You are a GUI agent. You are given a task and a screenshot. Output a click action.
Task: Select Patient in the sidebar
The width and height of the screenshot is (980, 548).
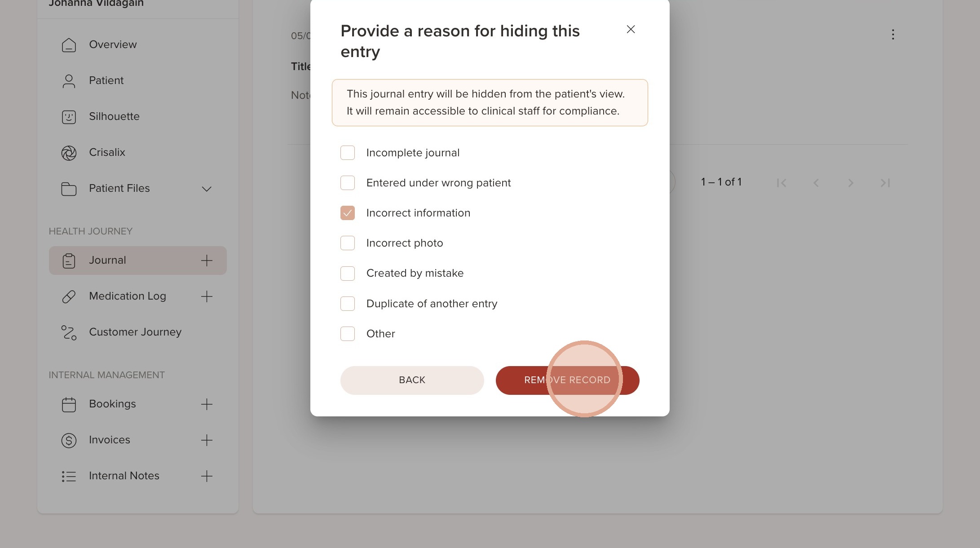[x=106, y=81]
